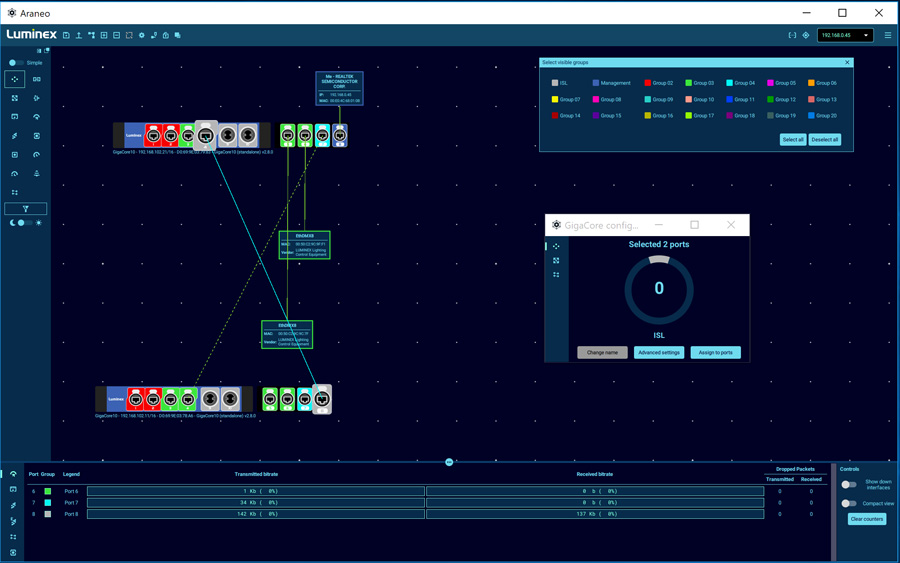
Task: Select the last tab icon in bottom panel sidebar
Action: tap(13, 553)
